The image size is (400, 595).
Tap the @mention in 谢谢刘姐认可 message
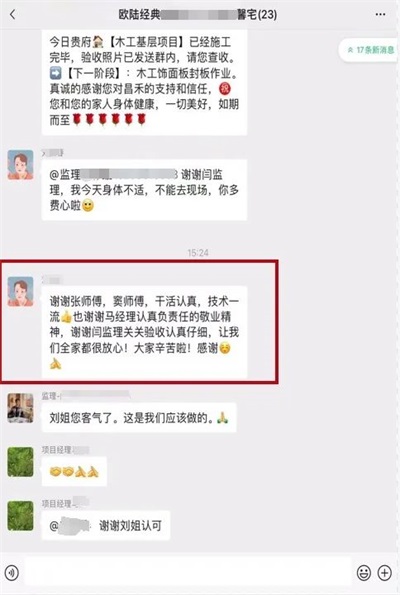click(x=70, y=526)
